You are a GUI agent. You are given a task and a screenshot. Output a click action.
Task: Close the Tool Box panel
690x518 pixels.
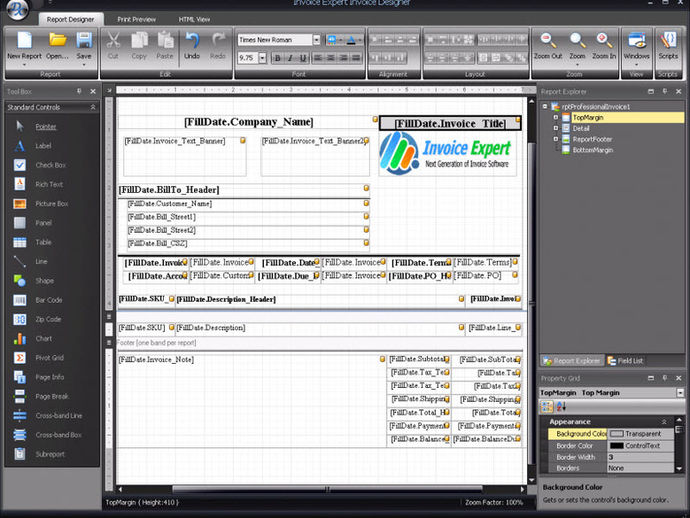point(93,92)
